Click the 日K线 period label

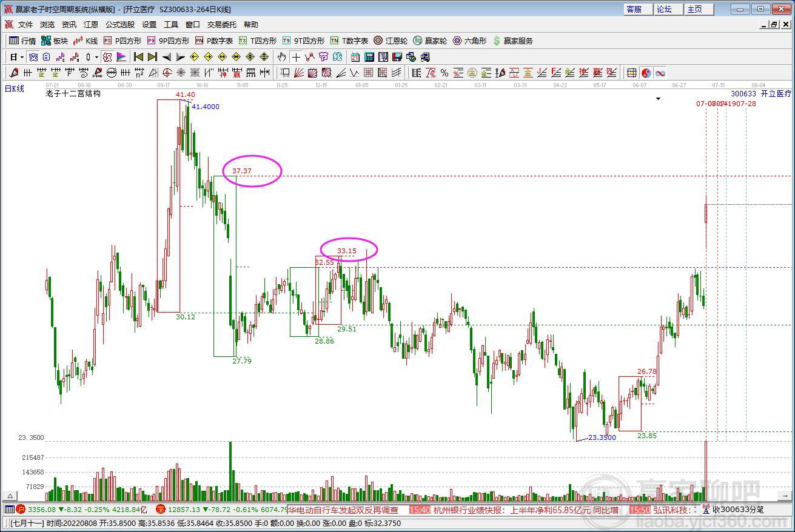pyautogui.click(x=15, y=88)
